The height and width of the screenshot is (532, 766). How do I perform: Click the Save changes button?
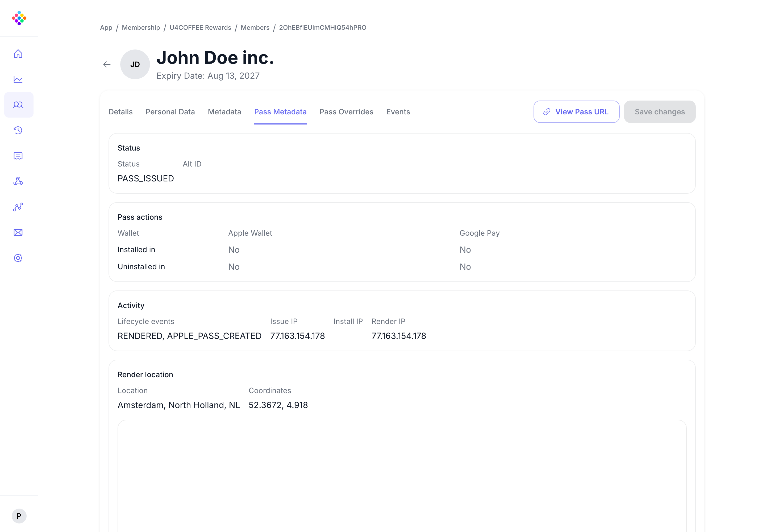pos(659,112)
